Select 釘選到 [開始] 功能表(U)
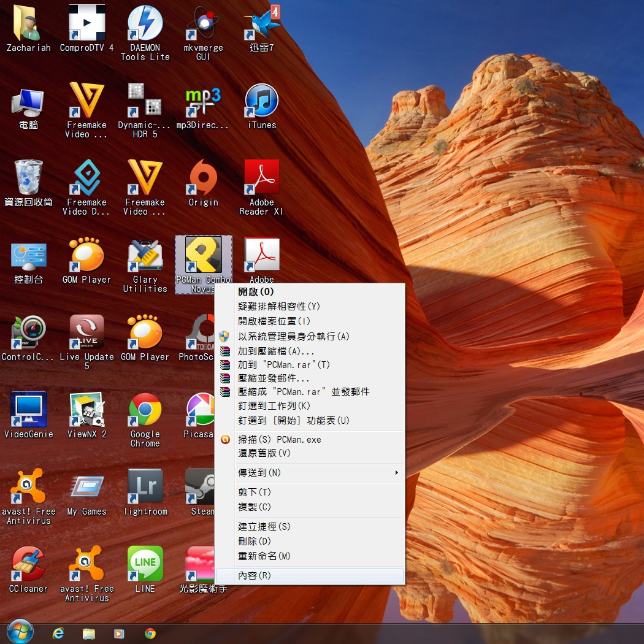Image resolution: width=644 pixels, height=644 pixels. pos(310,421)
